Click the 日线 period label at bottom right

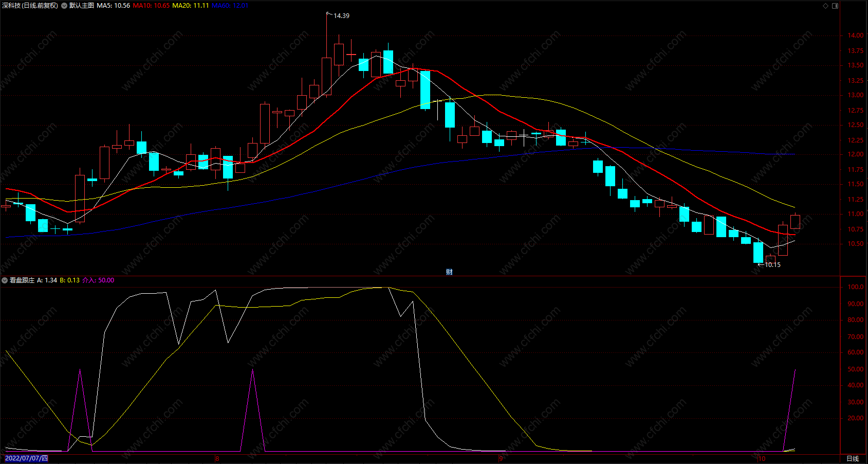pyautogui.click(x=853, y=458)
